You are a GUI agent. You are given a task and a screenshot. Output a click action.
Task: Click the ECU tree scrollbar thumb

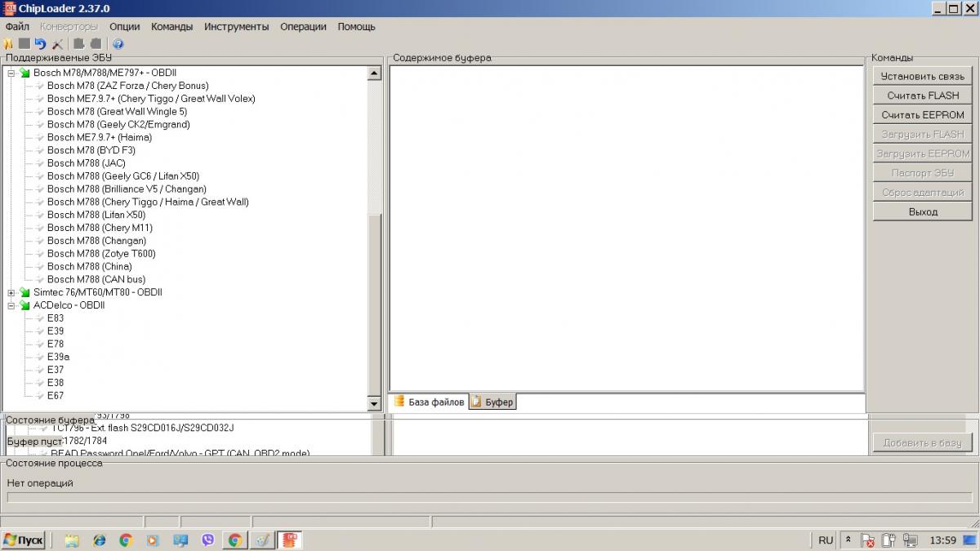click(375, 306)
